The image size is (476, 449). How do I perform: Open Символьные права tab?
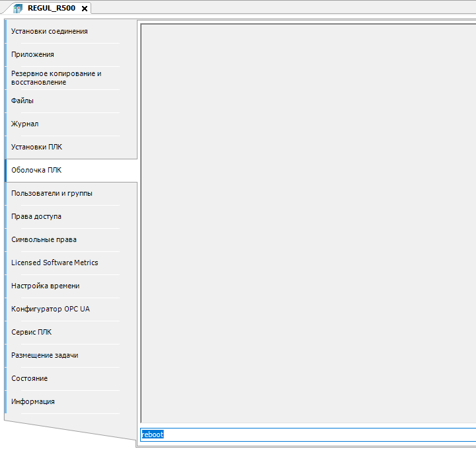[39, 239]
